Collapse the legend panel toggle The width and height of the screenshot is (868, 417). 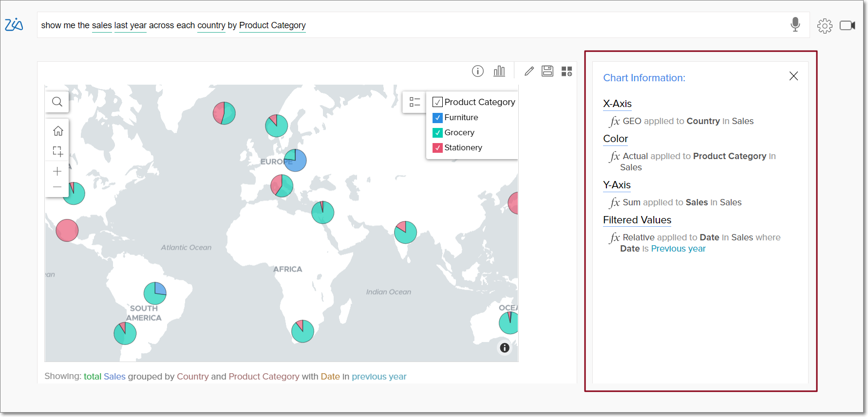coord(415,102)
